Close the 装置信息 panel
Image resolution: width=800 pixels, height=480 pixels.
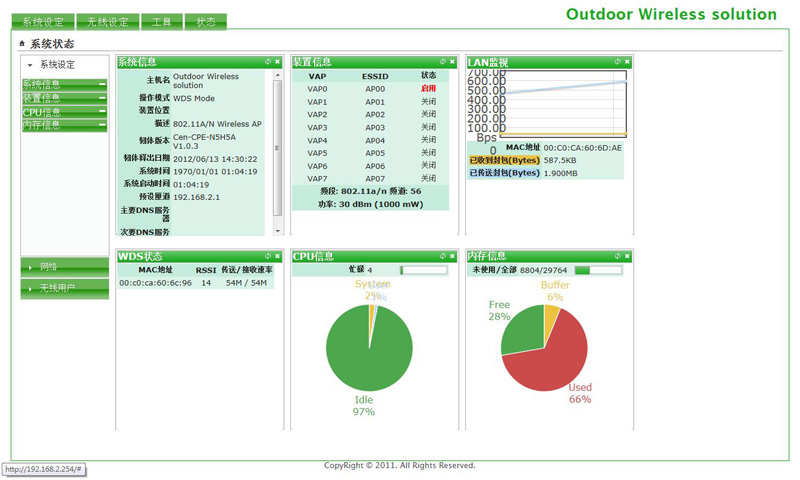coord(453,62)
